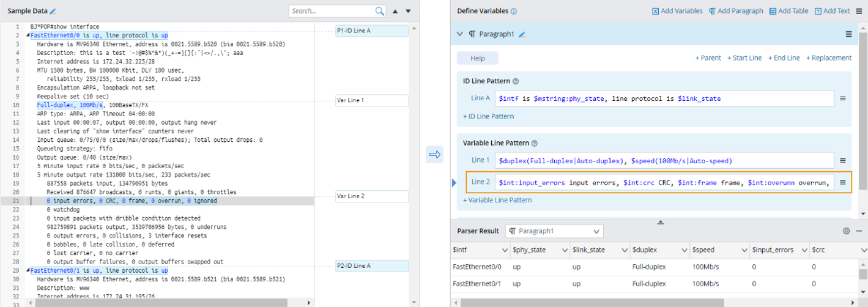Click the blue parse arrow between panels
Screen dimensions: 868x307
tap(434, 155)
